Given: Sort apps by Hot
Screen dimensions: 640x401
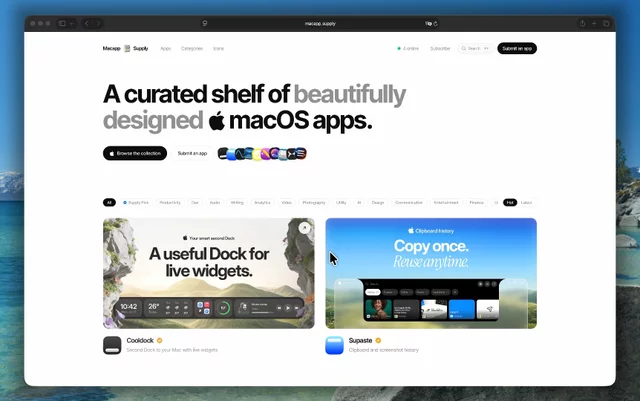Looking at the screenshot, I should 510,203.
